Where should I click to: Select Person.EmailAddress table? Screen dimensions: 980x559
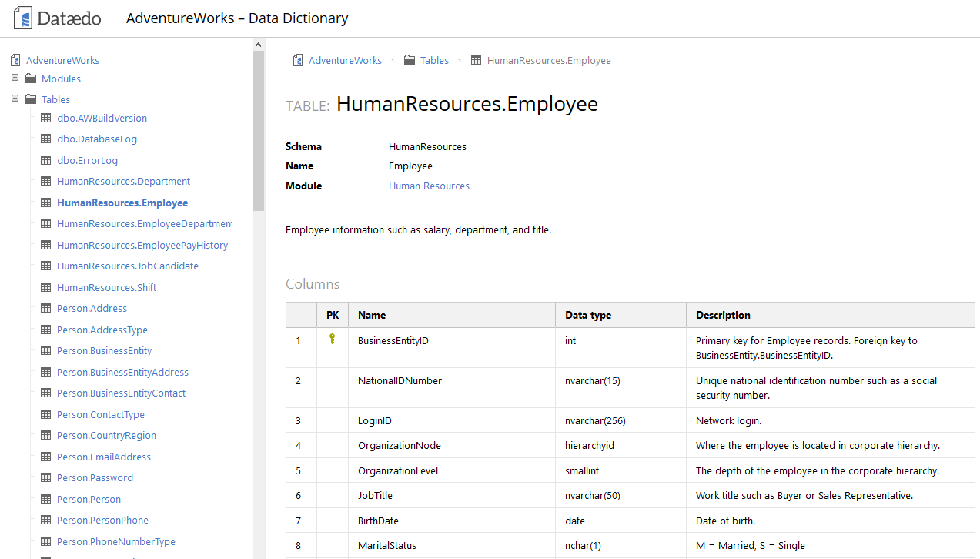[104, 457]
